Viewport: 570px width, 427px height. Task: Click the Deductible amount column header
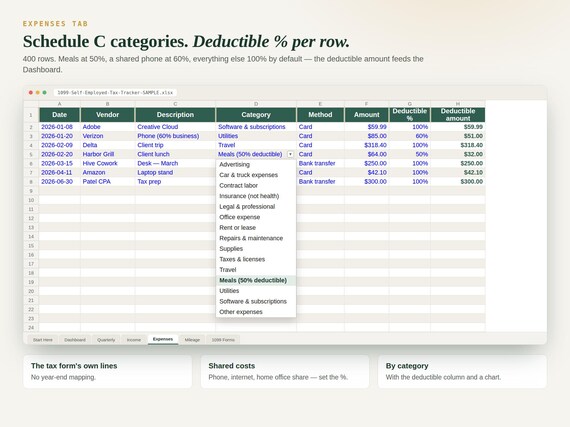pyautogui.click(x=458, y=115)
